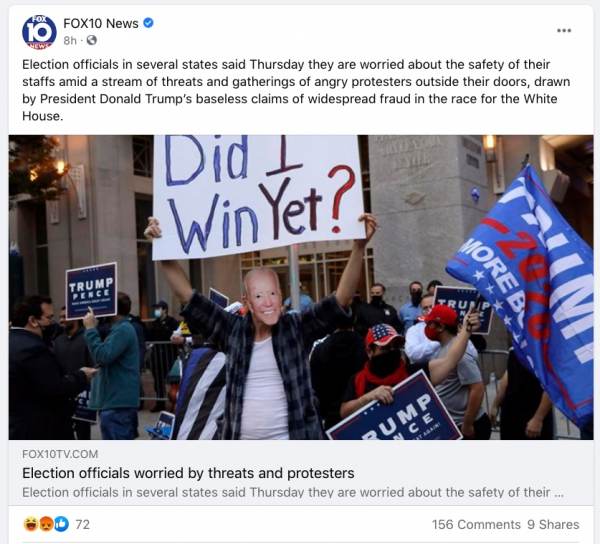Click the angry reaction emoji icon
This screenshot has width=600, height=544.
point(46,524)
